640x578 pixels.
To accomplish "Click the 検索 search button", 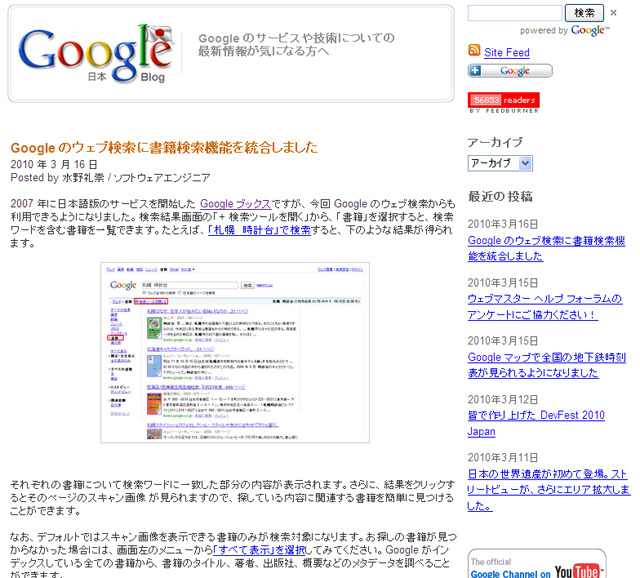I will coord(584,13).
